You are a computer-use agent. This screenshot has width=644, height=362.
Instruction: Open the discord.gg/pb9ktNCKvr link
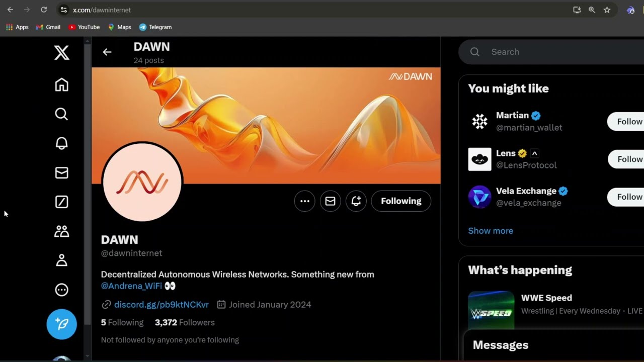pyautogui.click(x=161, y=305)
